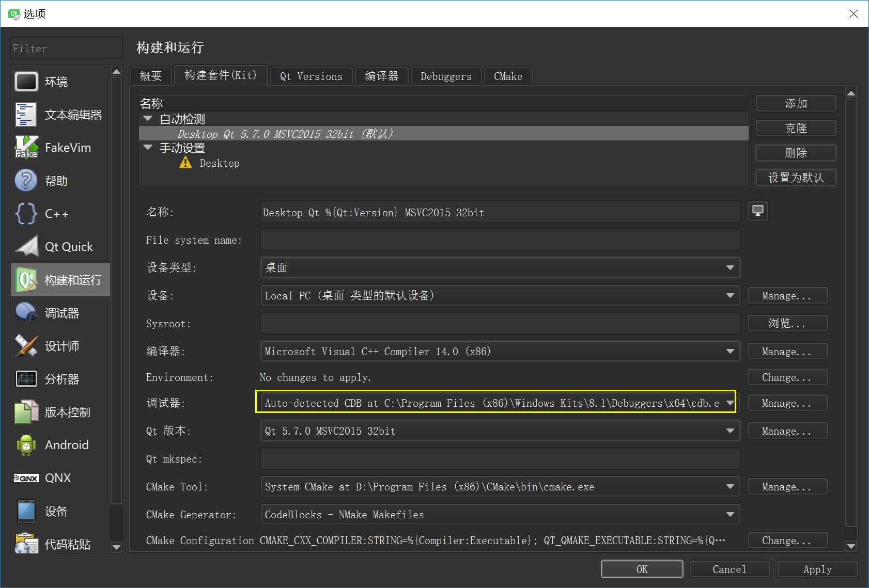
Task: Open the CMake Generator dropdown
Action: click(x=500, y=514)
